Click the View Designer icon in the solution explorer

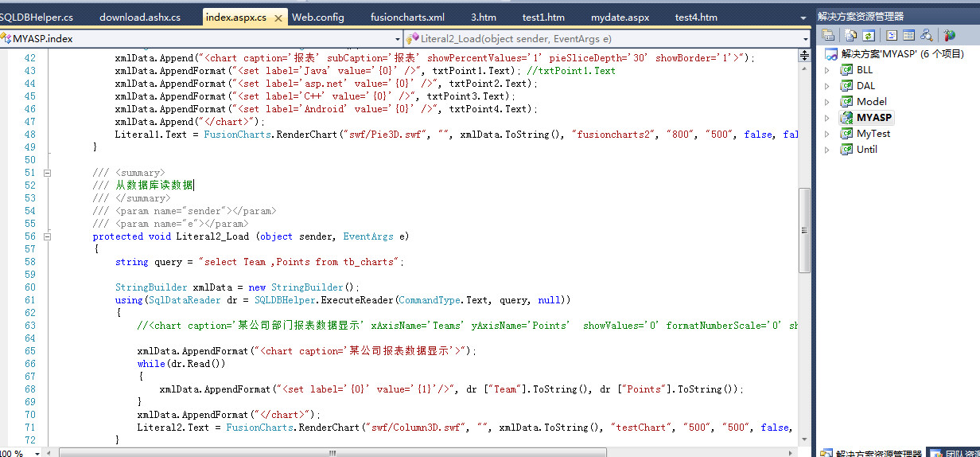pos(909,35)
